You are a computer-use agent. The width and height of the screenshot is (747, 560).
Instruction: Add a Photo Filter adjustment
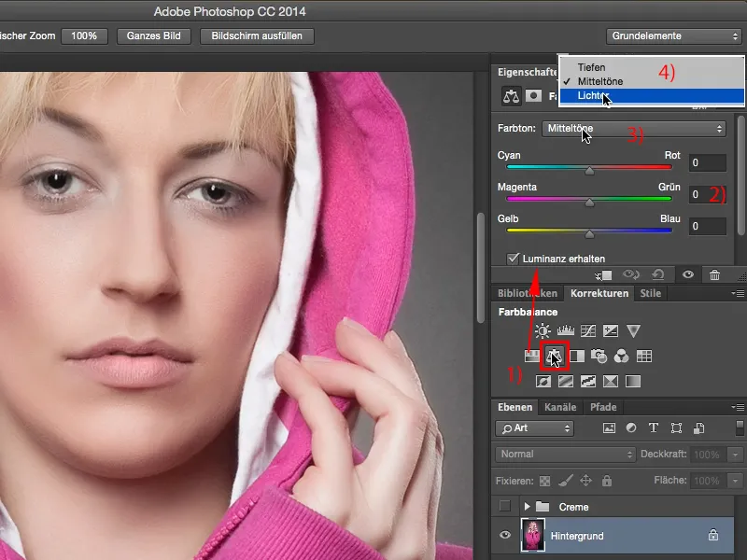click(x=599, y=356)
